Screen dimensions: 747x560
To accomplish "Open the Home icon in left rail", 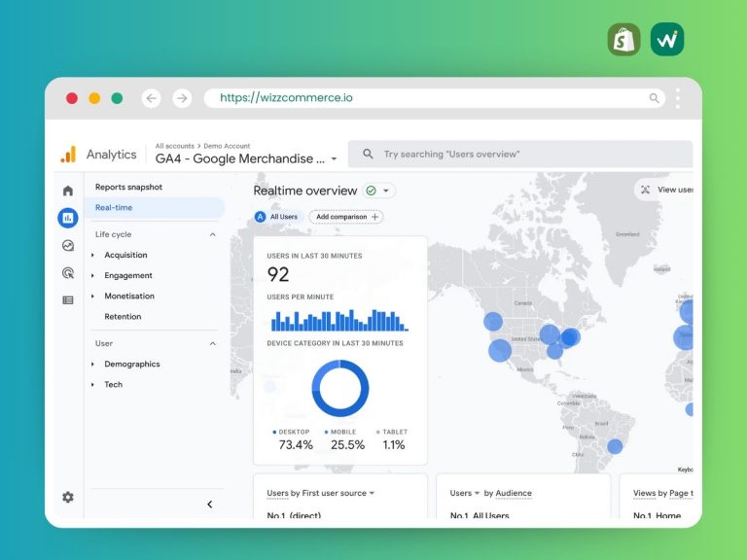I will pyautogui.click(x=68, y=191).
